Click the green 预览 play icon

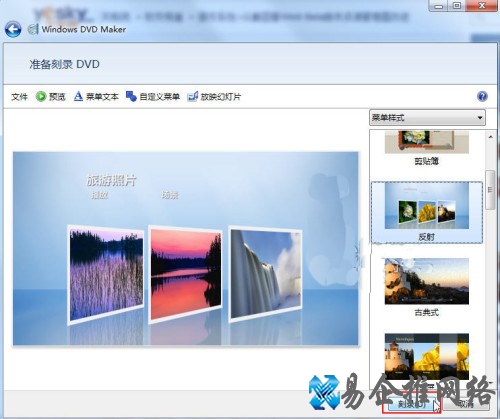[x=41, y=96]
